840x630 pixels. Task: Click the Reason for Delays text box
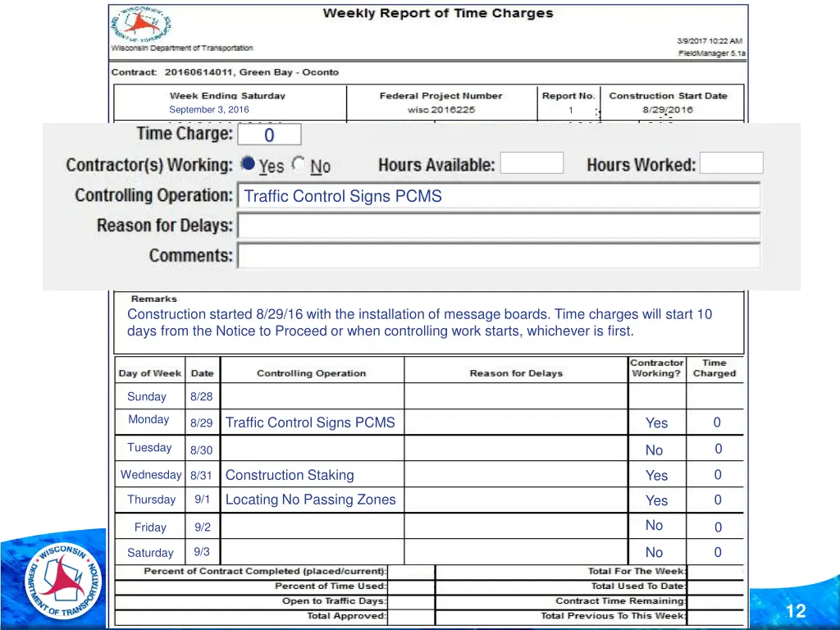coord(499,226)
